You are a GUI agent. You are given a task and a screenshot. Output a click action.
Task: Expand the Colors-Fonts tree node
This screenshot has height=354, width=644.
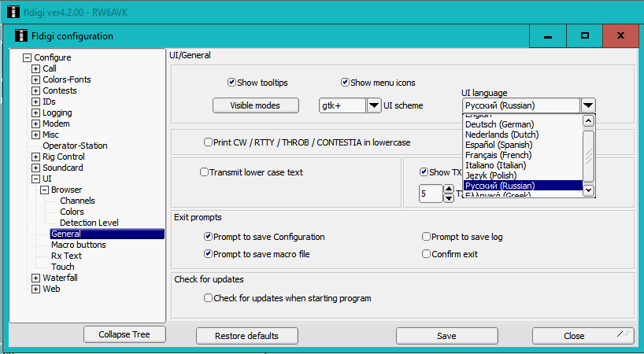[x=35, y=79]
